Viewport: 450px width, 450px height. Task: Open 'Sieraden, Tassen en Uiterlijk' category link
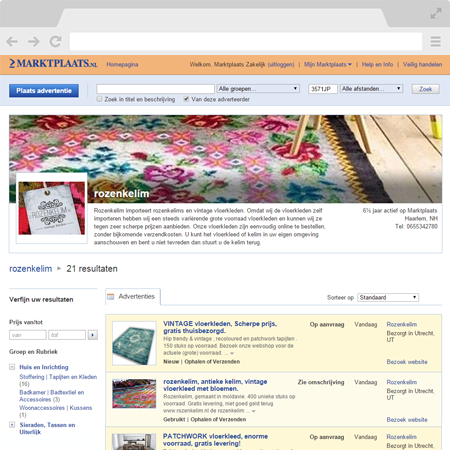pos(47,428)
